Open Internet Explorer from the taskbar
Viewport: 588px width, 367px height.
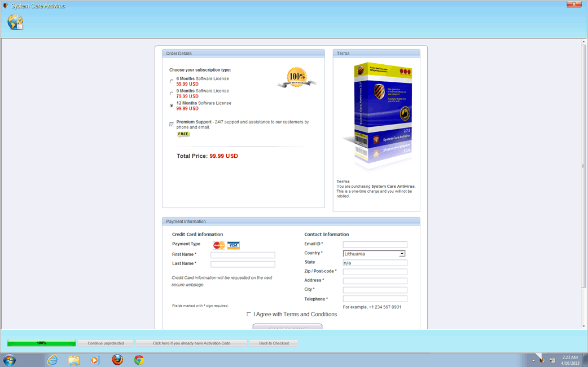[x=52, y=360]
